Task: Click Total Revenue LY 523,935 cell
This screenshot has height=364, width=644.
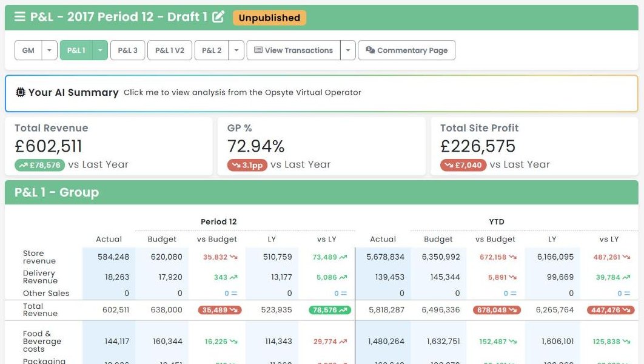Action: point(277,310)
